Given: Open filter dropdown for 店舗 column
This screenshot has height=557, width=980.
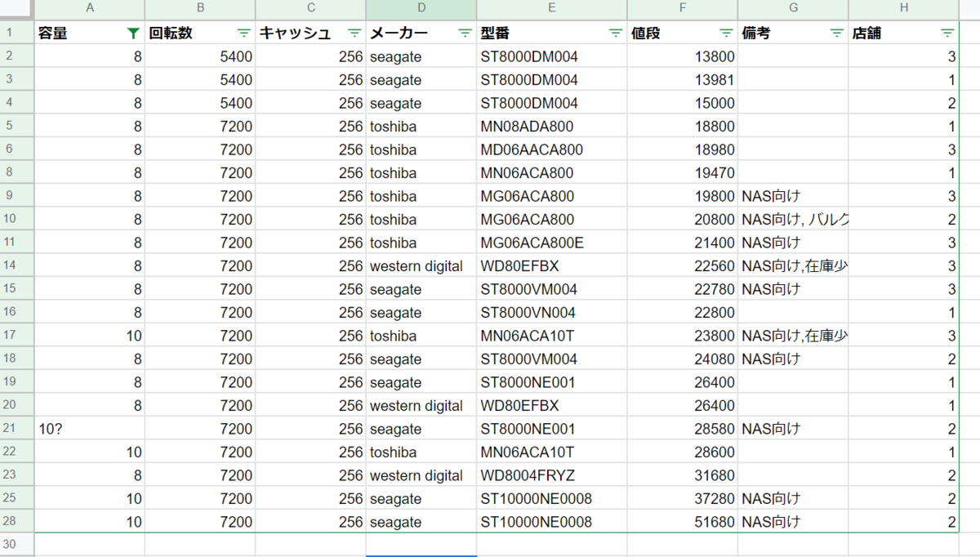Looking at the screenshot, I should 947,33.
